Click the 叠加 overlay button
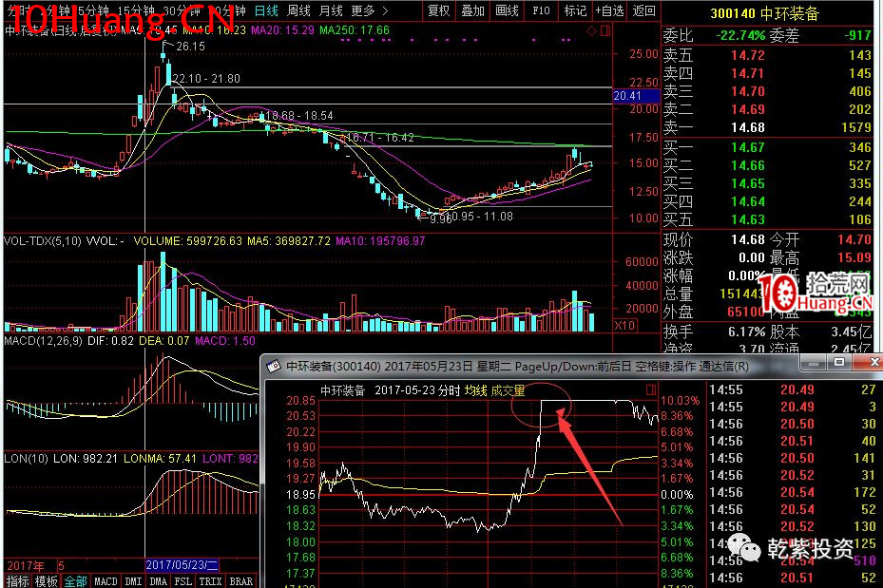 pos(472,10)
